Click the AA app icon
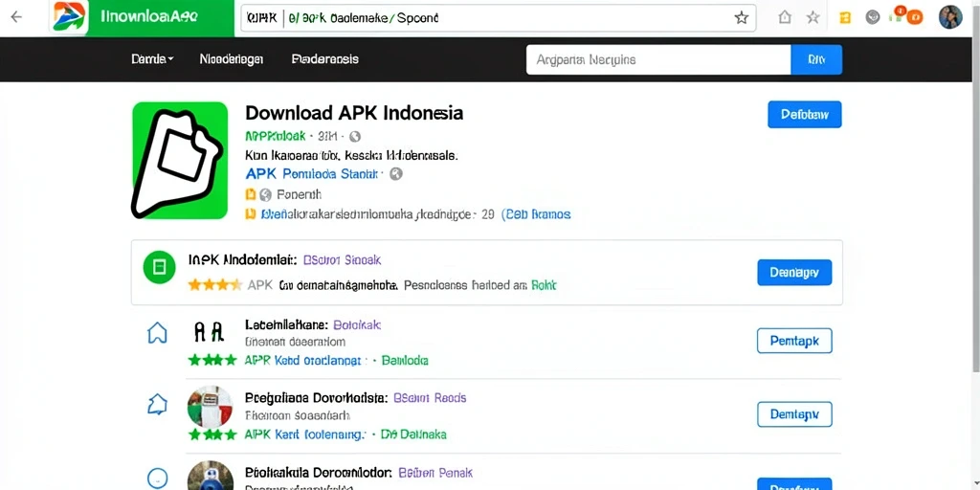The image size is (980, 490). coord(209,333)
